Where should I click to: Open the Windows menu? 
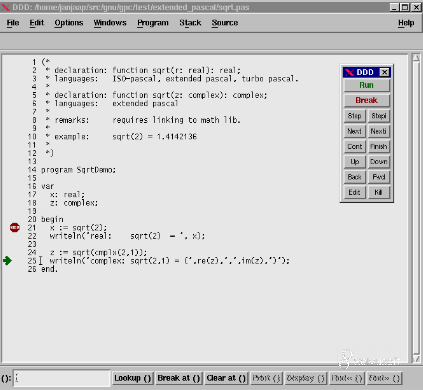(110, 23)
